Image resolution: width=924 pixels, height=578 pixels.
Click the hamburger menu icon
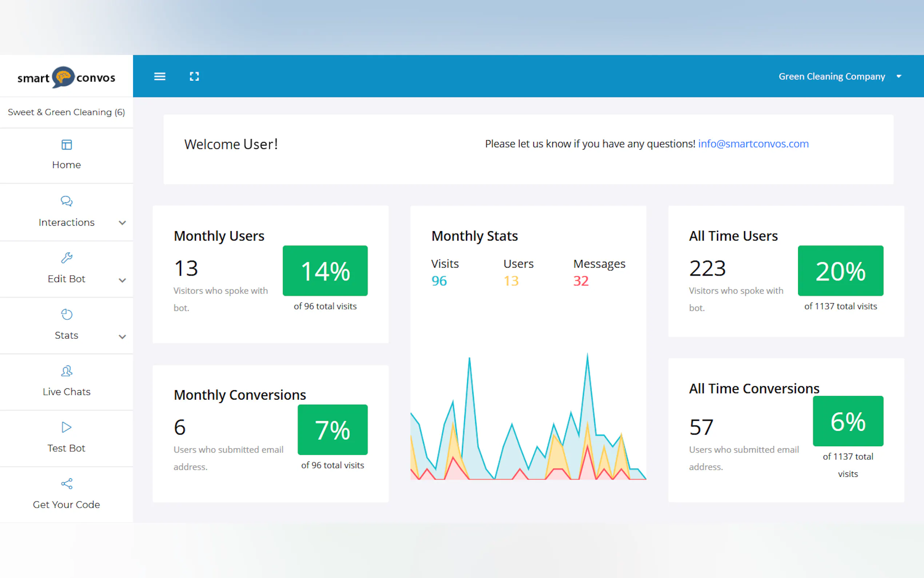[x=160, y=76]
